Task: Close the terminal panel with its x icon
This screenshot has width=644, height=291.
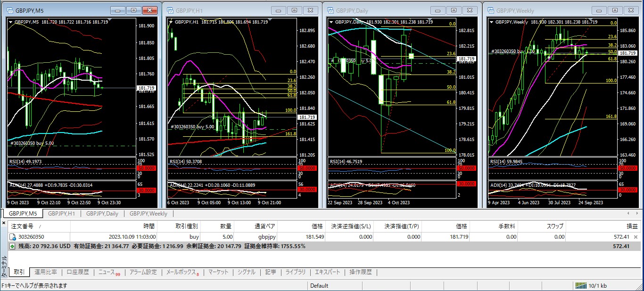Action: click(4, 223)
